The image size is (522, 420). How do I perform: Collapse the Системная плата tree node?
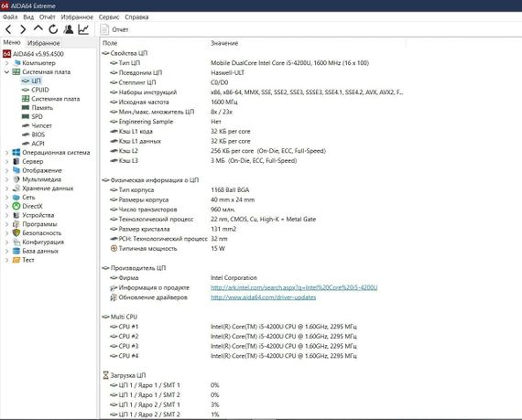tap(6, 71)
